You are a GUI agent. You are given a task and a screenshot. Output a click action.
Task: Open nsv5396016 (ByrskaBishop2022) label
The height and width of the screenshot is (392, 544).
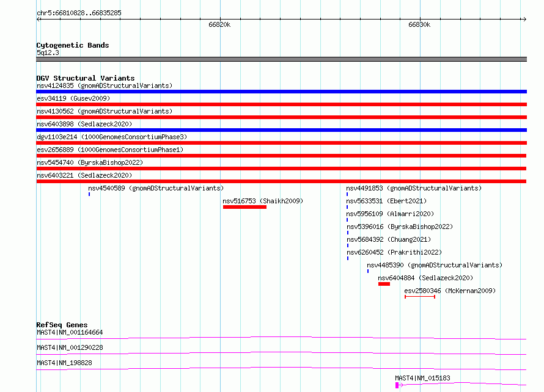[400, 227]
